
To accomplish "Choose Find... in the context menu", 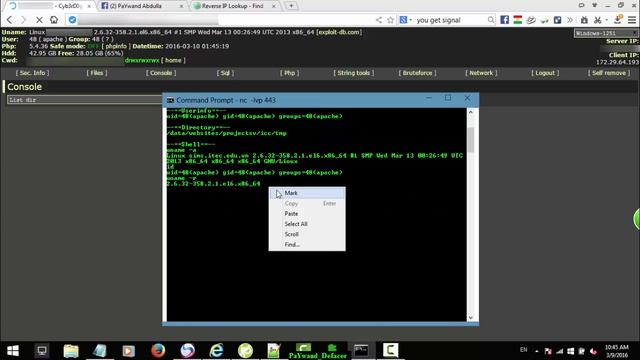I will coord(307,244).
